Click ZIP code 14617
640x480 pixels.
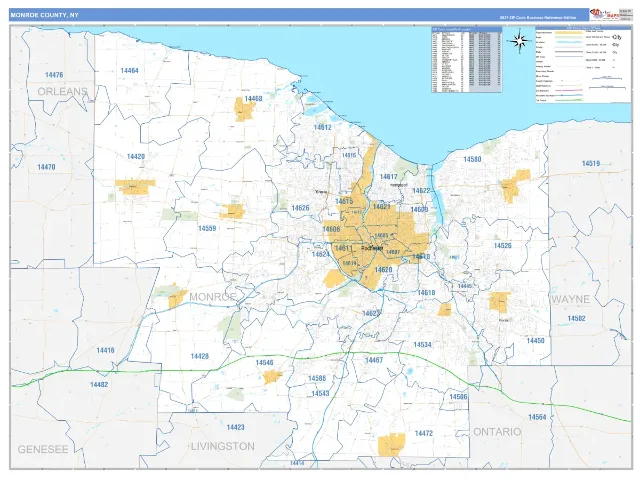click(x=389, y=177)
